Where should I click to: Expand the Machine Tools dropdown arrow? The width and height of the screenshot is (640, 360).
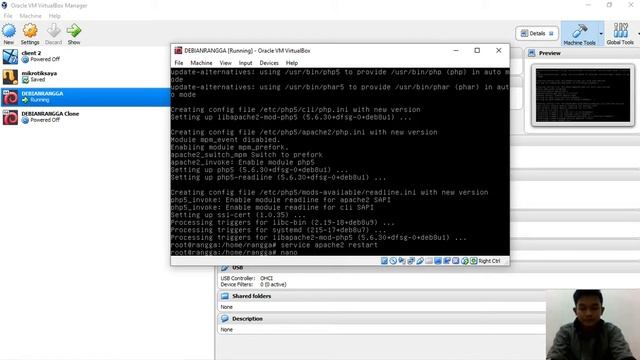601,33
